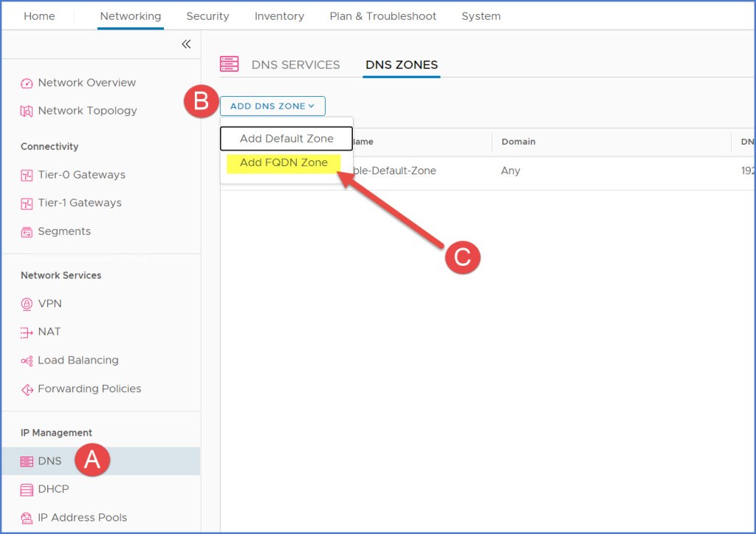Choose Add Default Zone option
This screenshot has height=534, width=756.
point(286,139)
